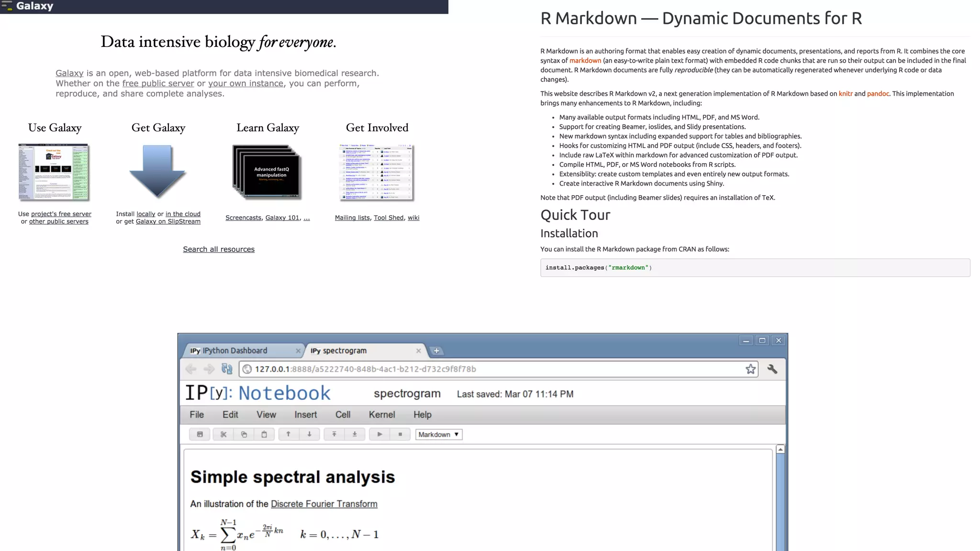Open a new browser tab
This screenshot has width=980, height=551.
pyautogui.click(x=436, y=351)
